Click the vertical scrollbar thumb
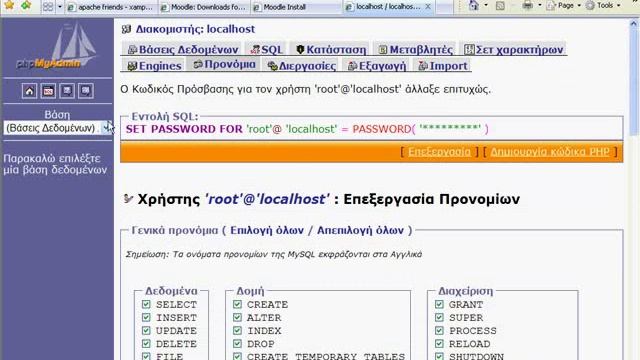Screen dimensions: 640x360 click(x=634, y=82)
